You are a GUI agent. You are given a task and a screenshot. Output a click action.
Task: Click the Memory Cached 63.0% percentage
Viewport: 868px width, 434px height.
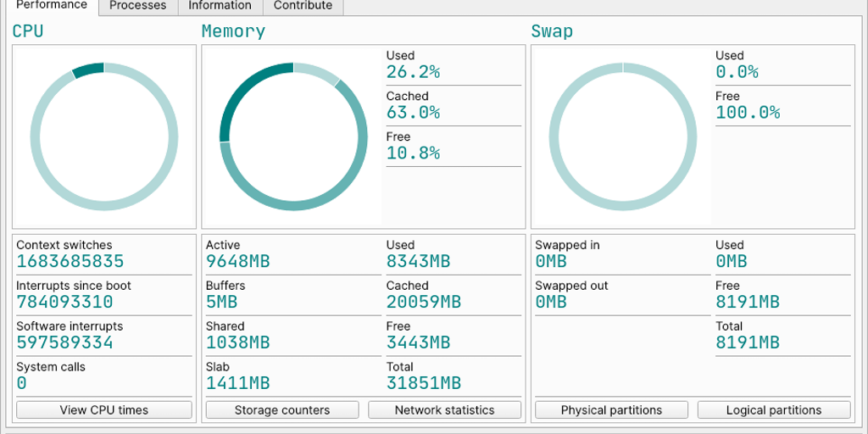pyautogui.click(x=413, y=112)
